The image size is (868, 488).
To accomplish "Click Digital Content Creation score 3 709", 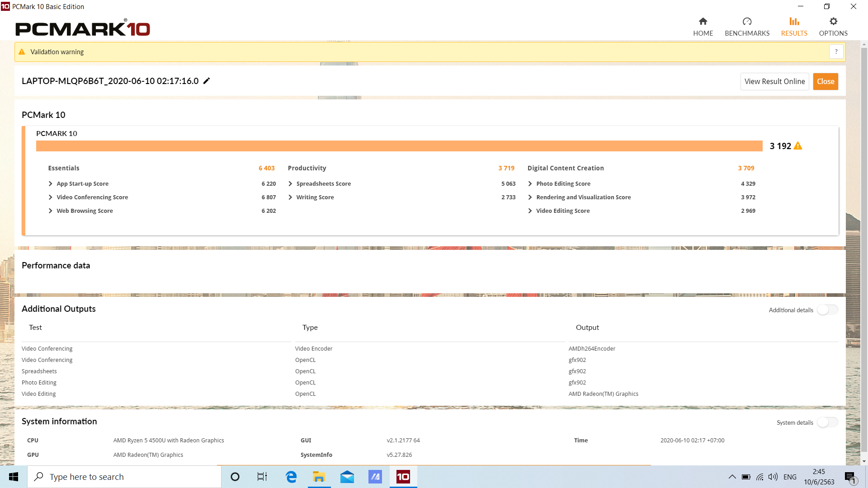I will coord(746,168).
